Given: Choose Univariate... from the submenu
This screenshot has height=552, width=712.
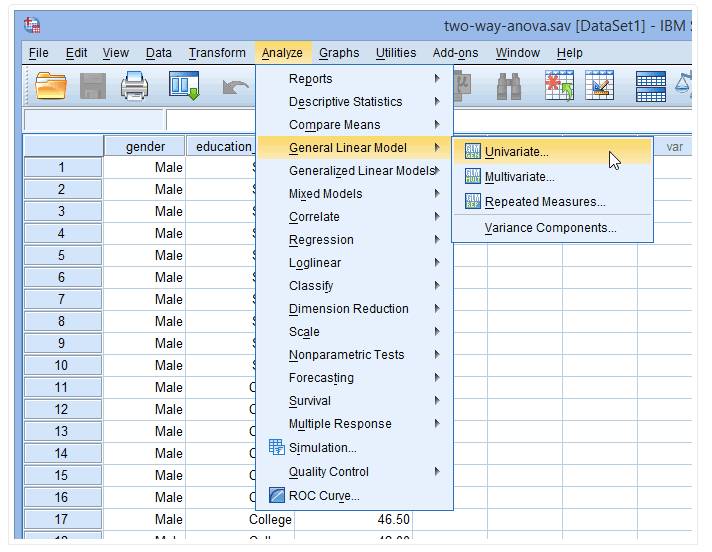Looking at the screenshot, I should (x=553, y=151).
